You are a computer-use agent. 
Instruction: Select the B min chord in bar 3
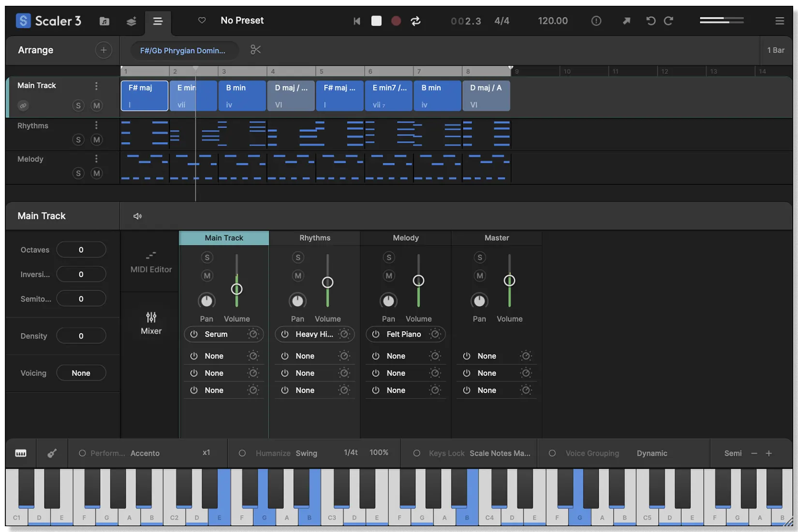pyautogui.click(x=242, y=96)
